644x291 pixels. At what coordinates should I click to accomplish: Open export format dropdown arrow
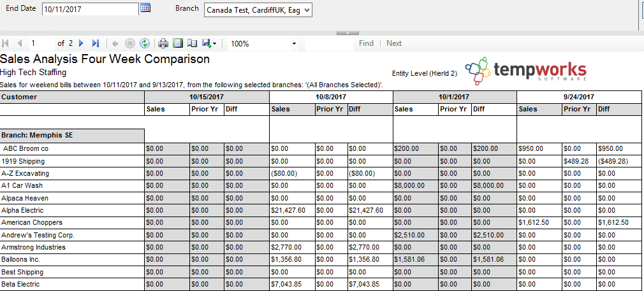214,43
